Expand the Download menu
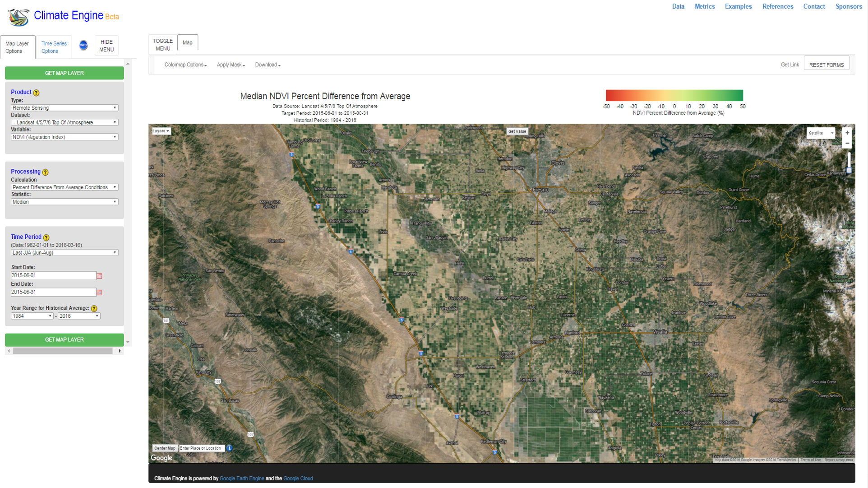Viewport: 868px width, 488px height. tap(268, 65)
